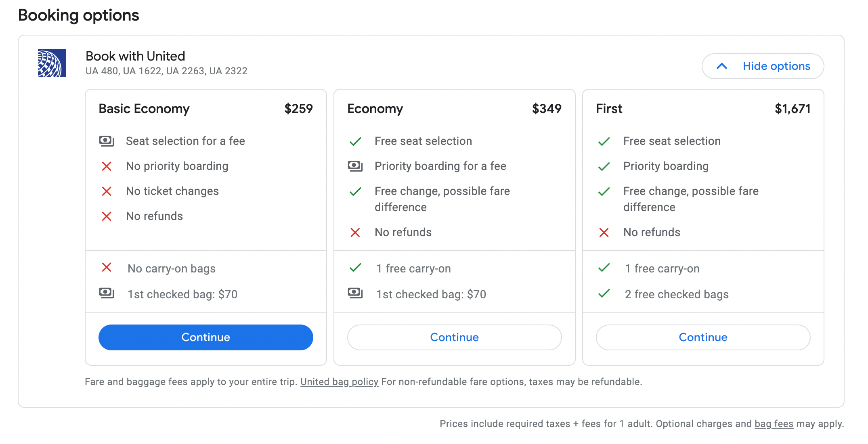The height and width of the screenshot is (444, 868).
Task: Click the fee icon beside Basic Economy seat selection
Action: 107,141
